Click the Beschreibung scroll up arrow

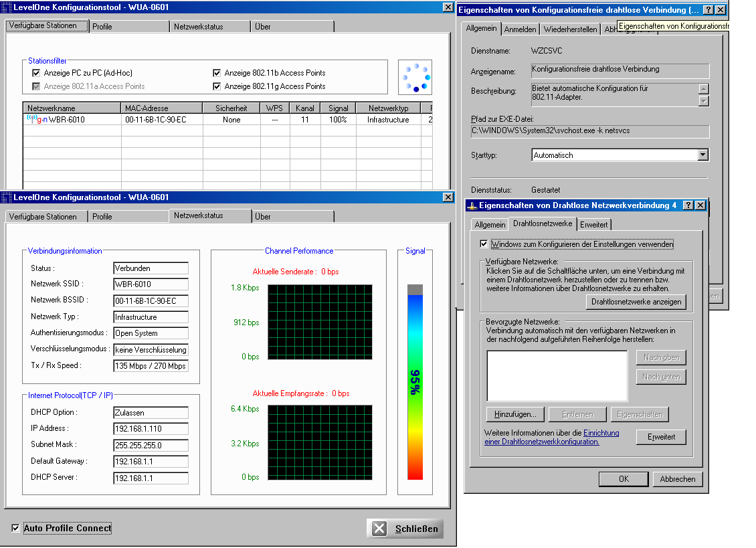(704, 89)
